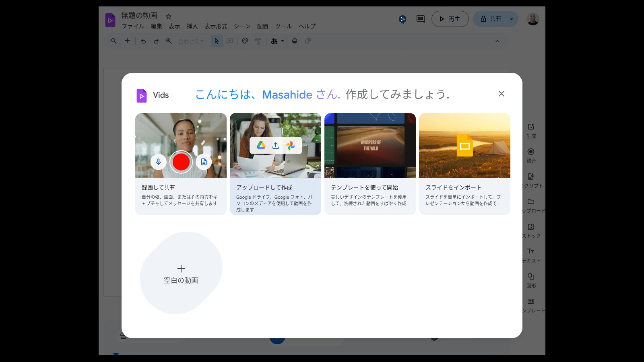644x362 pixels.
Task: Close the Vids welcome dialog
Action: point(501,94)
